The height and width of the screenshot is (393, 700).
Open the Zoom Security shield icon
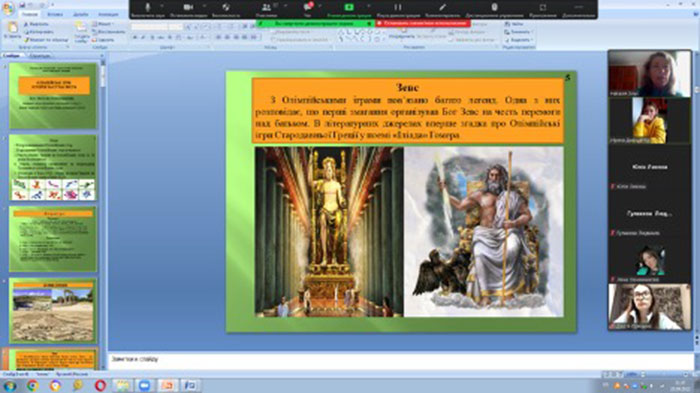(x=226, y=7)
